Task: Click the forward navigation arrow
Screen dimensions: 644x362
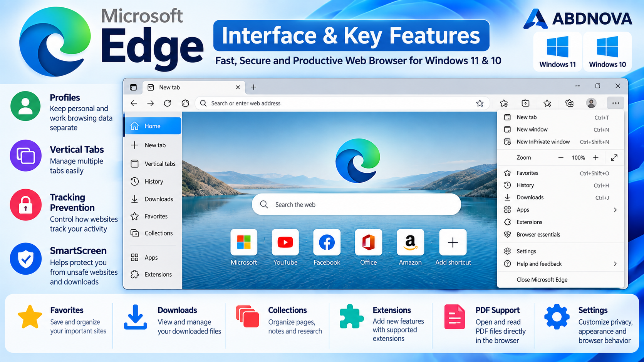Action: [x=151, y=103]
